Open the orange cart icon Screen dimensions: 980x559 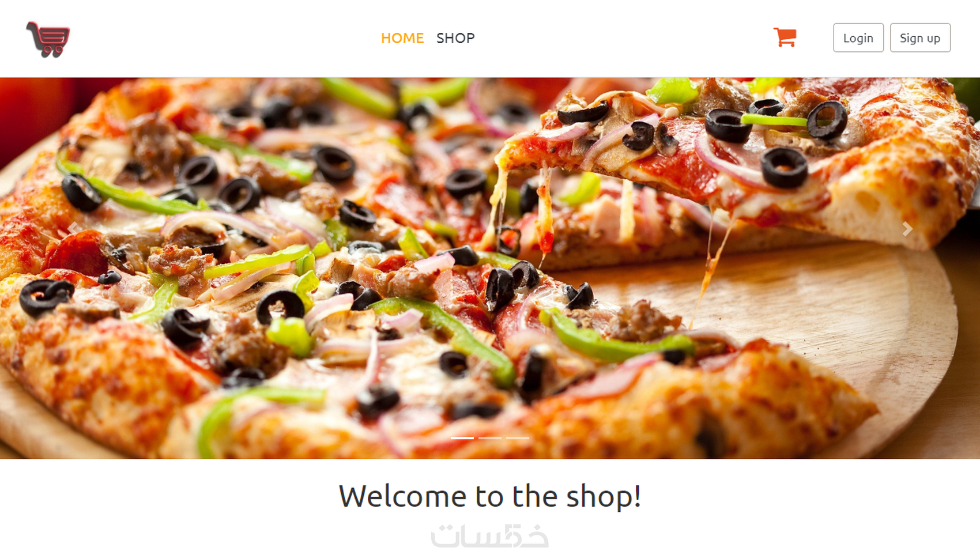click(785, 37)
